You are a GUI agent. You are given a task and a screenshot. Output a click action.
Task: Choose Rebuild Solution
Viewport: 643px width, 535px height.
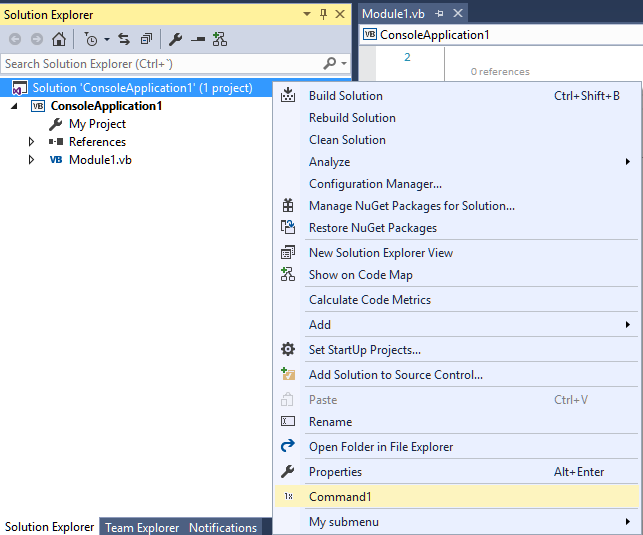click(x=456, y=118)
